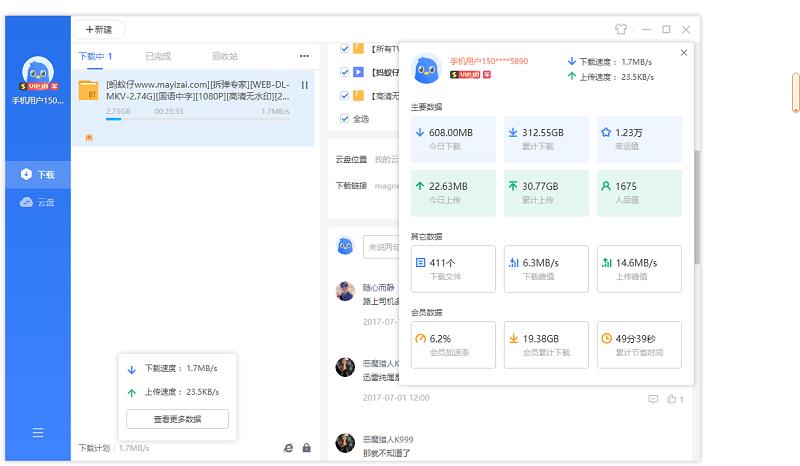
Task: Open the hamburger menu at sidebar bottom
Action: point(38,433)
